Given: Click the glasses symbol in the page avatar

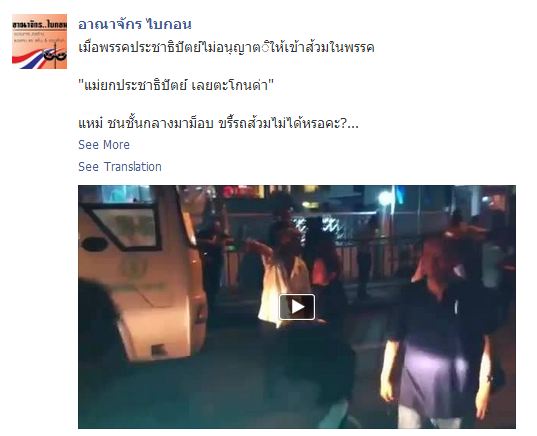Looking at the screenshot, I should pyautogui.click(x=56, y=55).
